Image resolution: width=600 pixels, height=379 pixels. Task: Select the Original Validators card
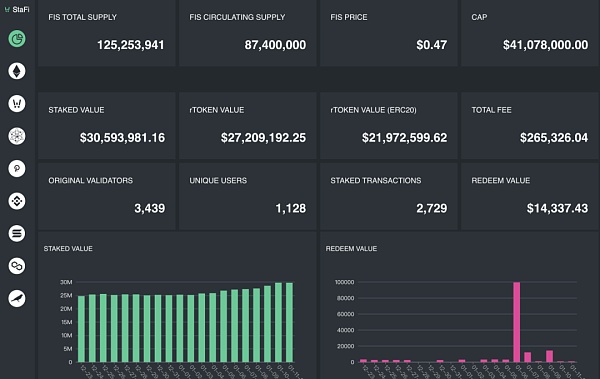106,196
